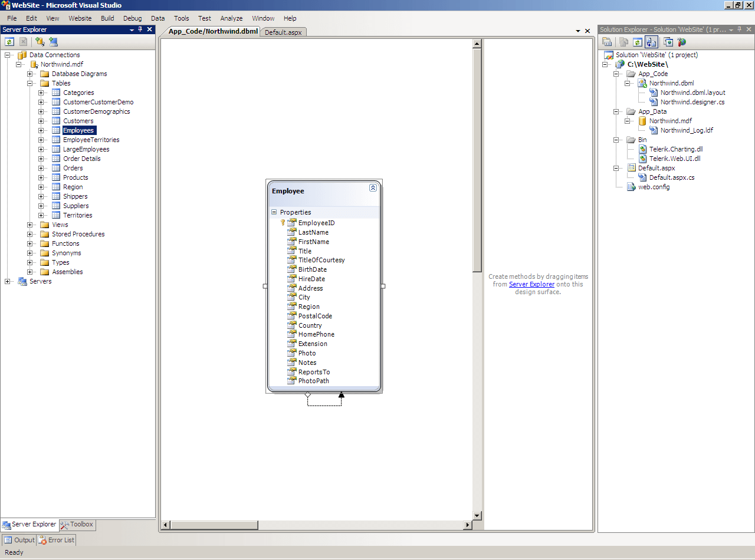Viewport: 755px width, 560px height.
Task: Select the Products table icon
Action: tap(56, 177)
